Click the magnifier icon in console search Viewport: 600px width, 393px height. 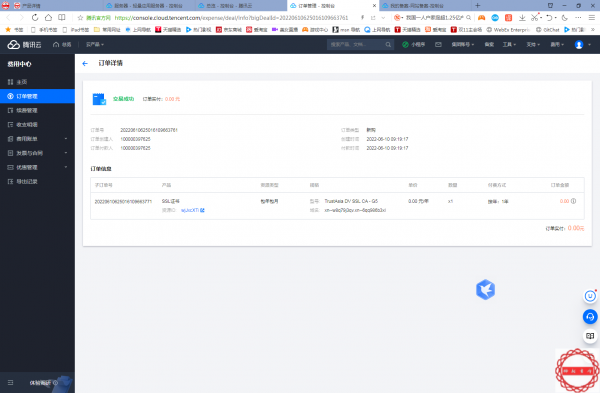coord(388,45)
